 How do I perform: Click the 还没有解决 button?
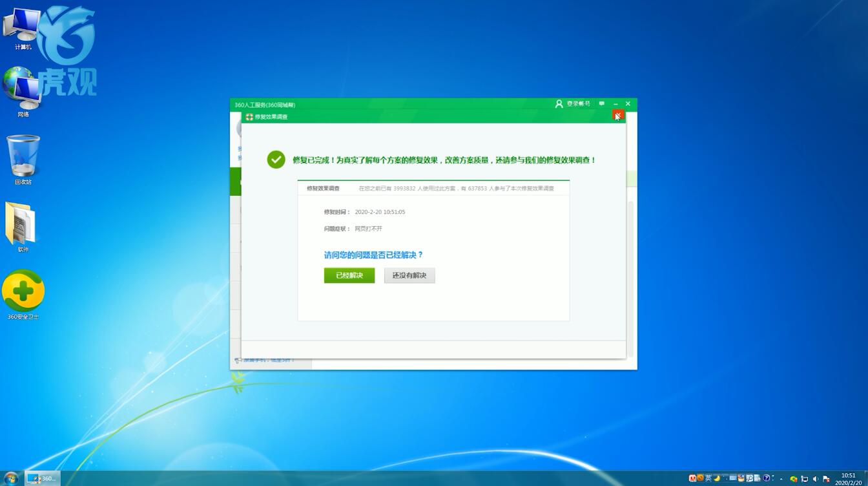click(409, 275)
